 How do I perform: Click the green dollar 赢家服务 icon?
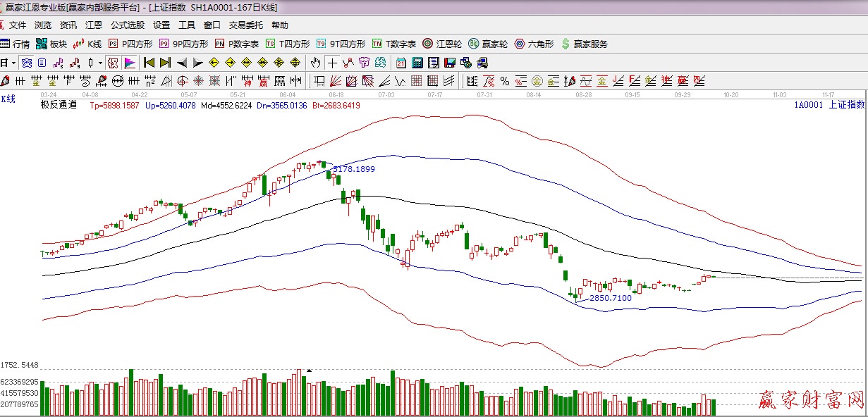click(x=585, y=44)
